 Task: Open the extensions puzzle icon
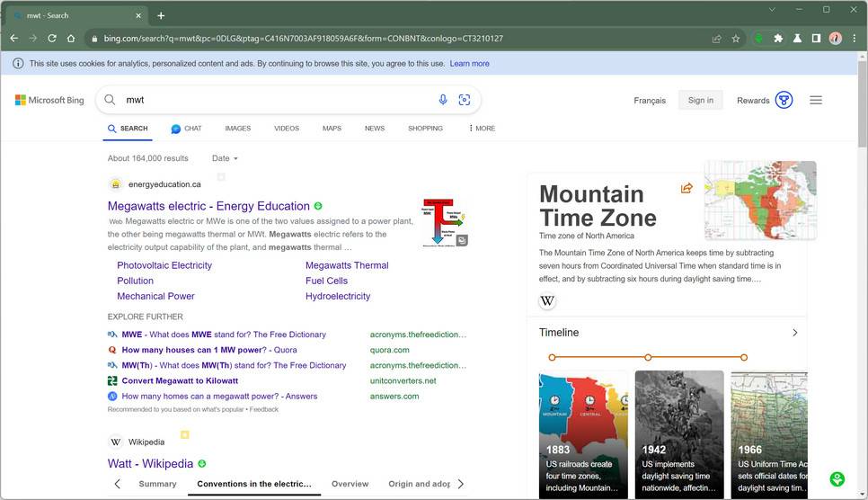coord(778,39)
